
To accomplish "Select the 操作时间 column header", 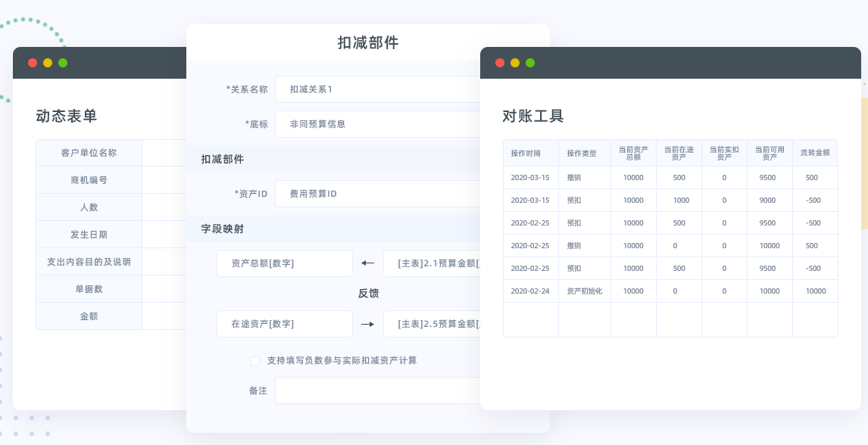I will (x=530, y=152).
